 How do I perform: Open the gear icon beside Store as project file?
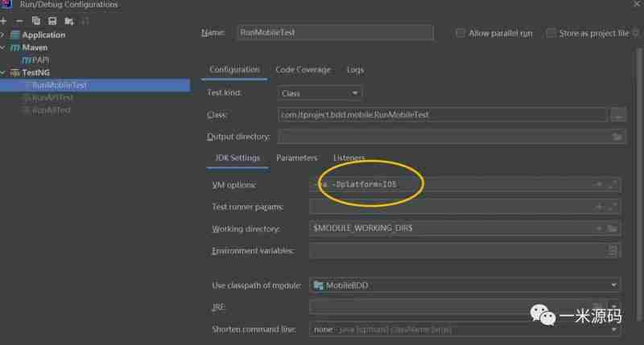pos(636,33)
